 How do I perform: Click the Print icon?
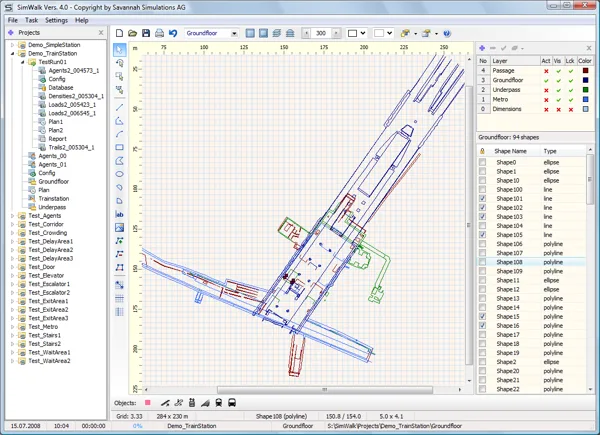click(159, 33)
